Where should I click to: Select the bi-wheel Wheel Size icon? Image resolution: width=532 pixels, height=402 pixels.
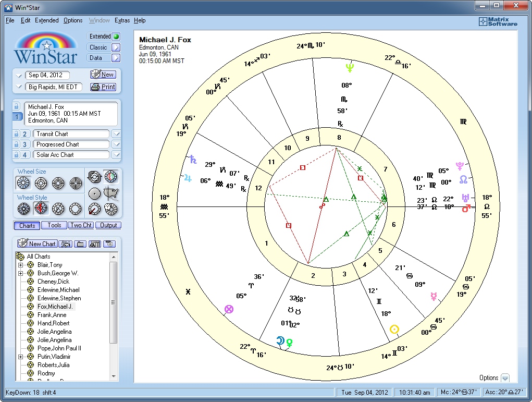(41, 183)
